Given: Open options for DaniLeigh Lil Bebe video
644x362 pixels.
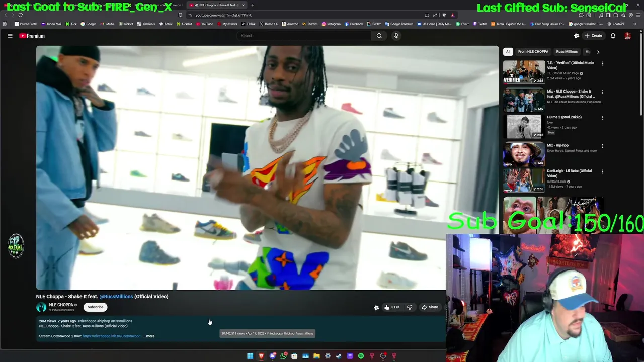Looking at the screenshot, I should [x=602, y=172].
